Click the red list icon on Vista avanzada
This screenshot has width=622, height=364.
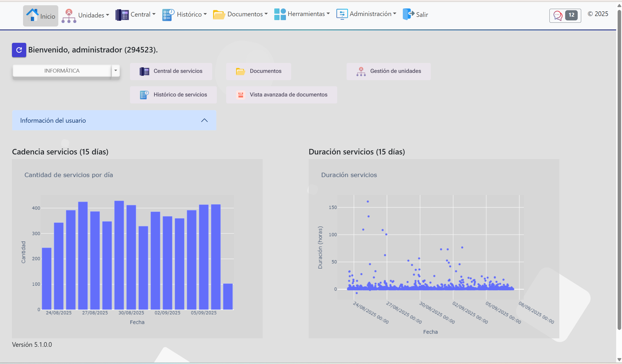tap(240, 95)
